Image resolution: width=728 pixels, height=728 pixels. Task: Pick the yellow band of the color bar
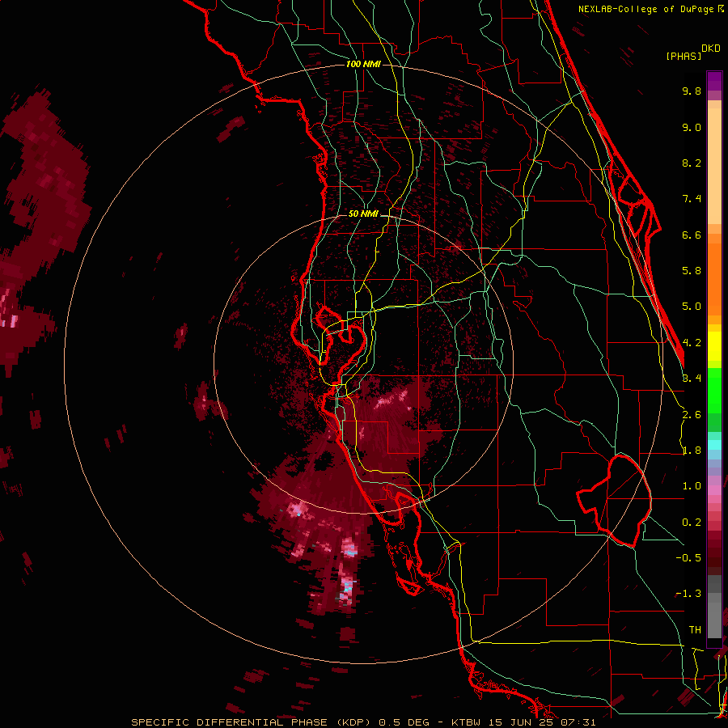tap(714, 346)
